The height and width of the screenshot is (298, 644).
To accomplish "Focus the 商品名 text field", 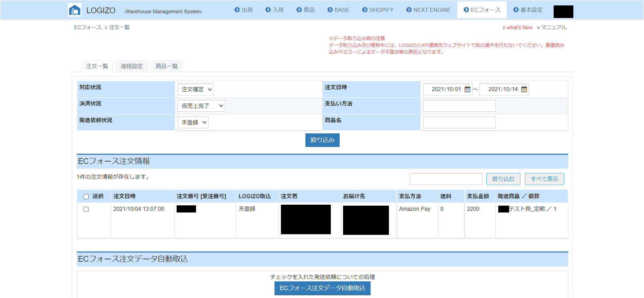I will 459,123.
